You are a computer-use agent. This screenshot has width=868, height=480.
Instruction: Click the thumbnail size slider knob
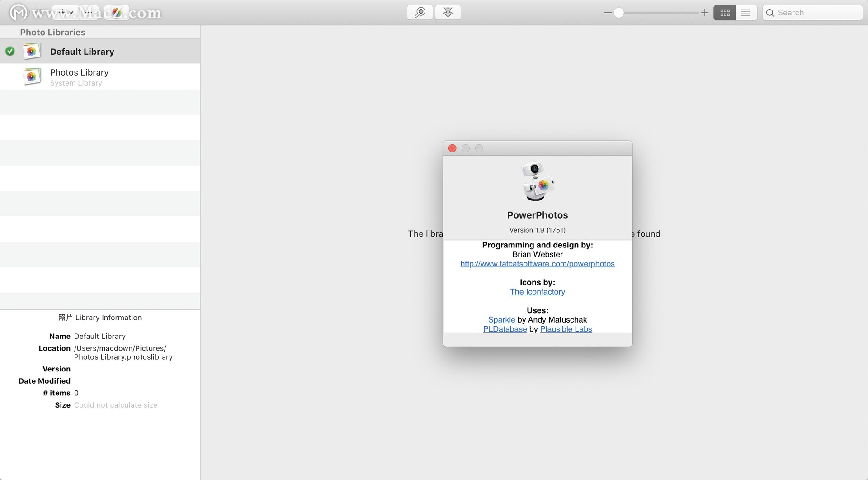coord(618,13)
